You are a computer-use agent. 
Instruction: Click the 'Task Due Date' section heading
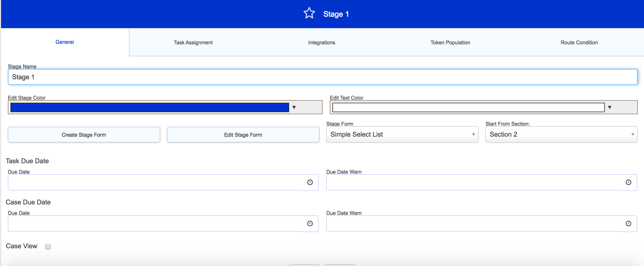tap(27, 161)
